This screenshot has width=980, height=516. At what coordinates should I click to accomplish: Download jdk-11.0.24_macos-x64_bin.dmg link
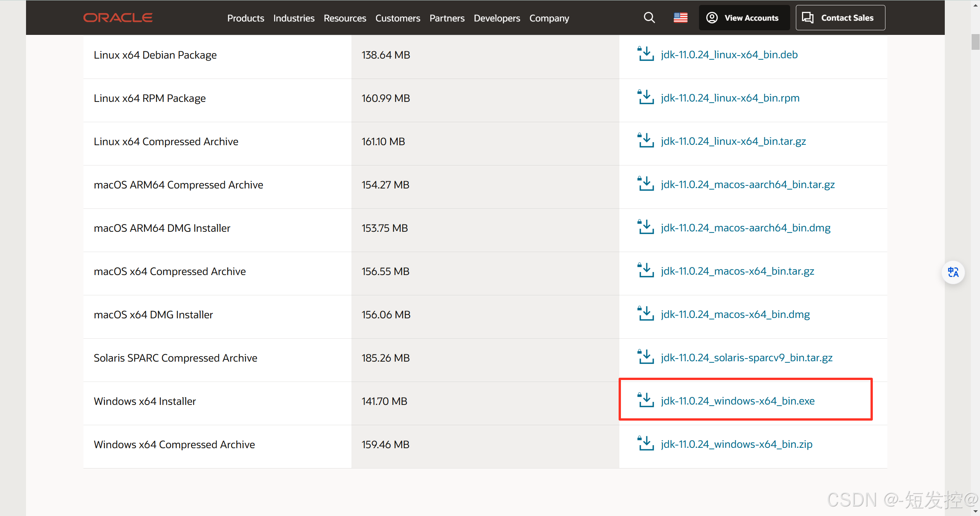(735, 315)
